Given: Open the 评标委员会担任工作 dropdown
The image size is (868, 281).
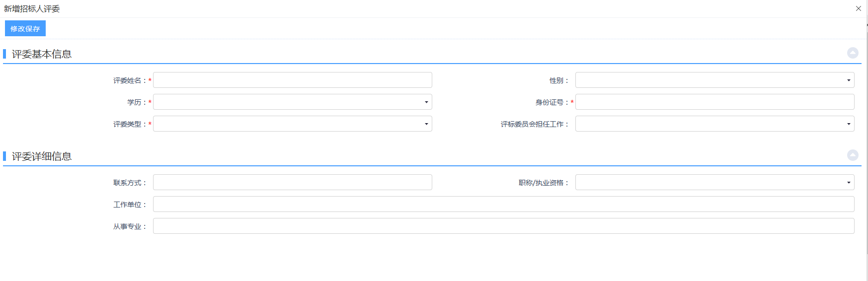Looking at the screenshot, I should [714, 124].
